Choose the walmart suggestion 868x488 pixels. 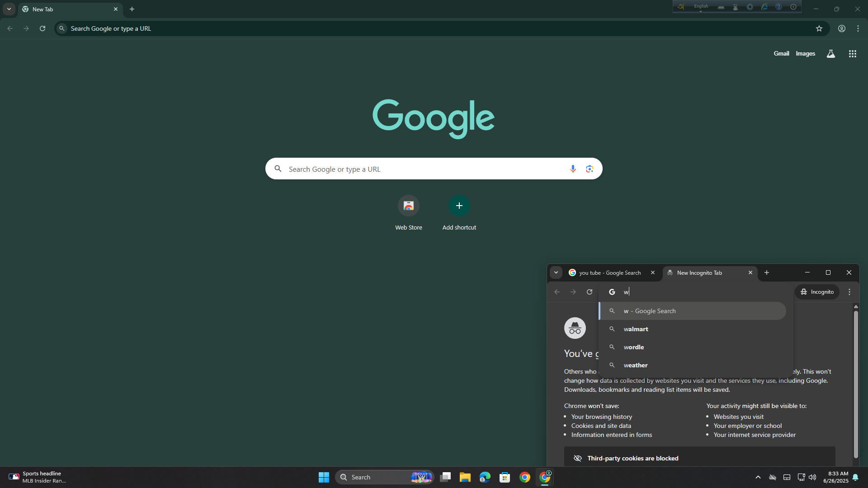point(693,329)
